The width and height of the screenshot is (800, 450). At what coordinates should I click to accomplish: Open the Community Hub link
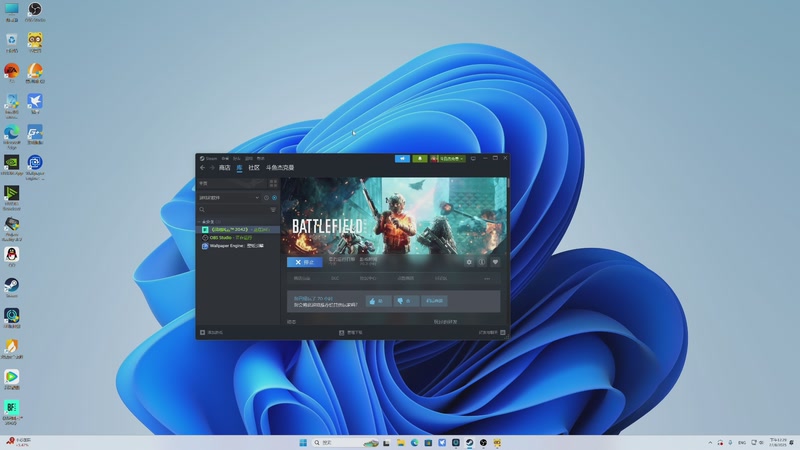368,279
